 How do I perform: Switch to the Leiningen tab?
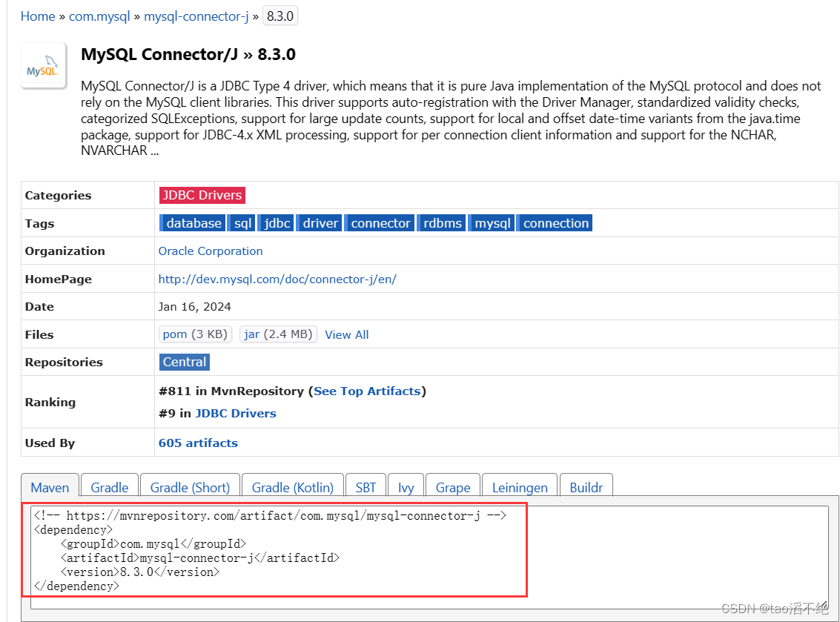pyautogui.click(x=520, y=487)
